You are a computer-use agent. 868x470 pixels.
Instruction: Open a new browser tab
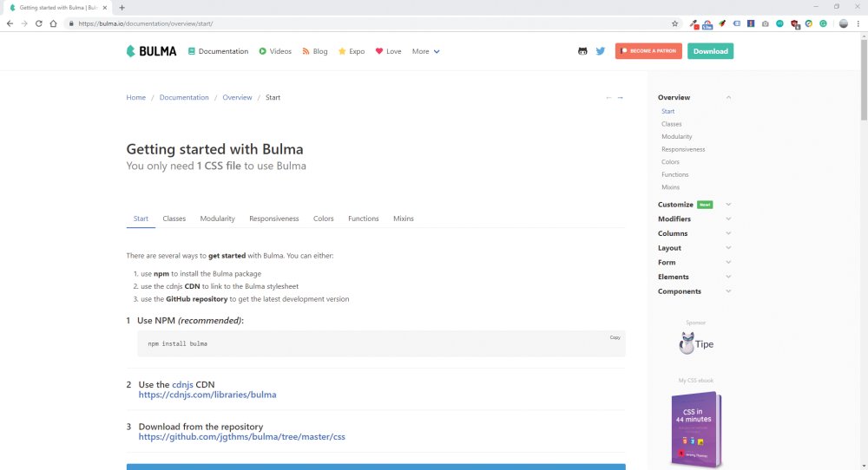point(122,8)
